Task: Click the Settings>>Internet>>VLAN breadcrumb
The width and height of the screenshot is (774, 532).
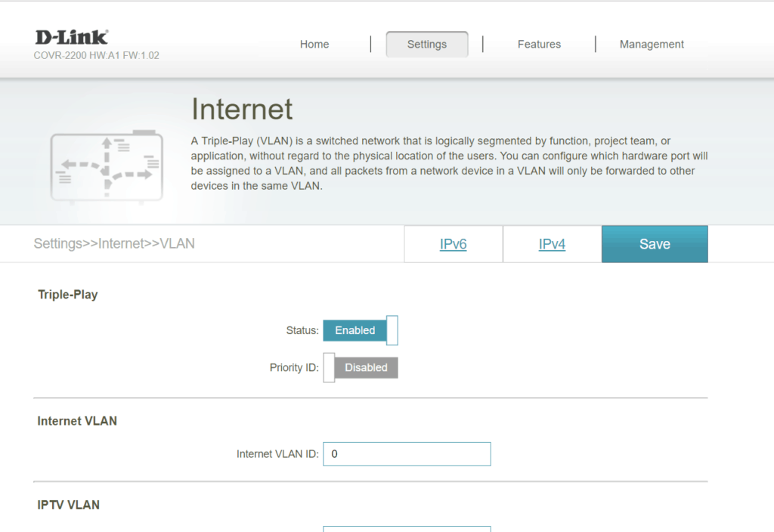Action: [x=114, y=243]
